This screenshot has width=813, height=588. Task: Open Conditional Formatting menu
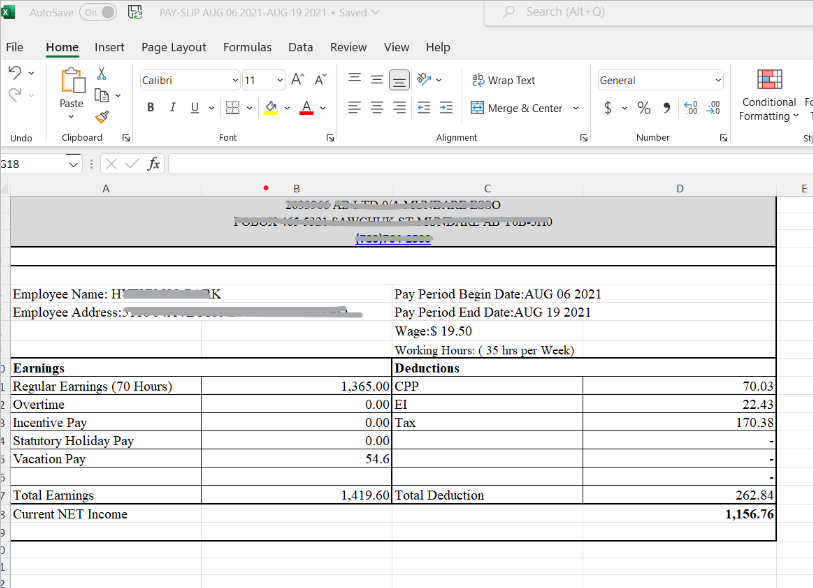tap(769, 95)
